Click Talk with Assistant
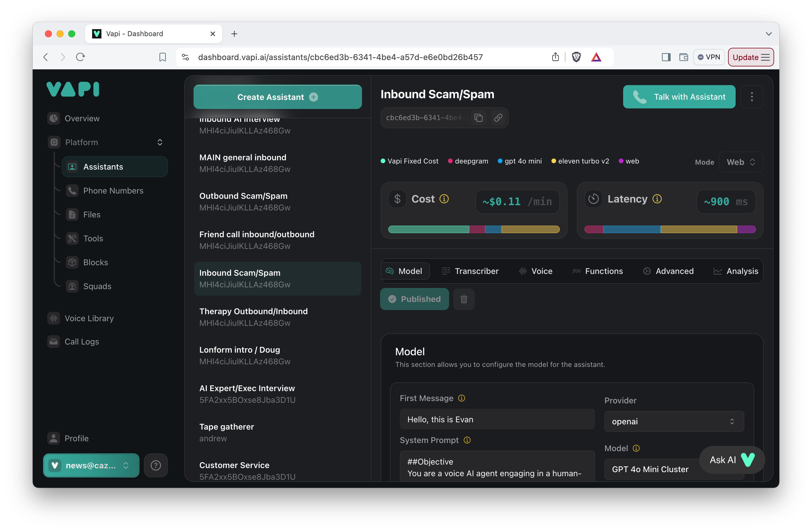 (679, 96)
